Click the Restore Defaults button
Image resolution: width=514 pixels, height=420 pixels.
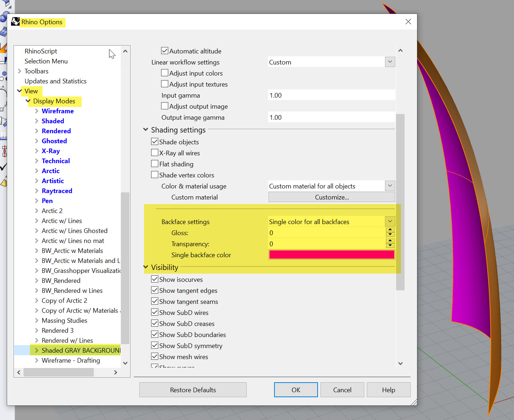click(x=193, y=390)
